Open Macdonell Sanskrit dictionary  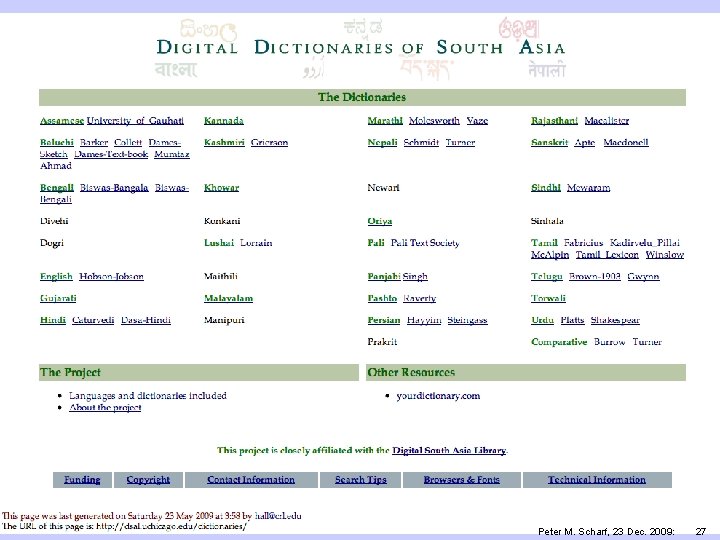tap(626, 142)
